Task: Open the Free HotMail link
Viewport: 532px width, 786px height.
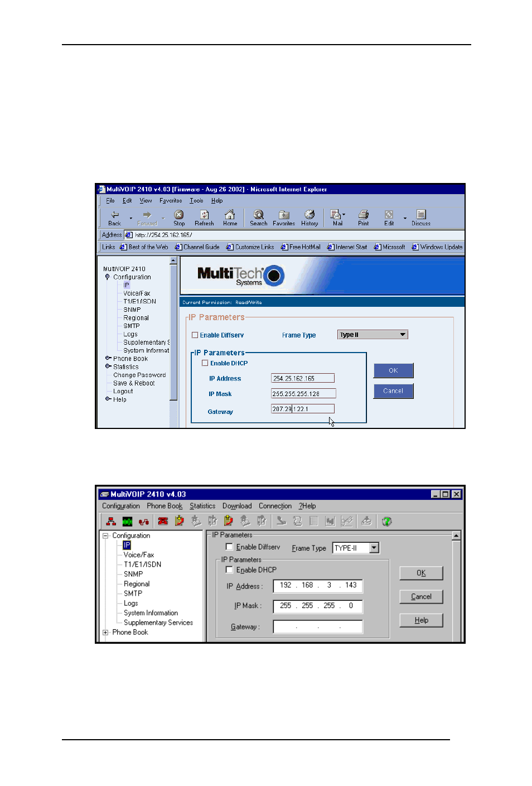Action: click(301, 247)
